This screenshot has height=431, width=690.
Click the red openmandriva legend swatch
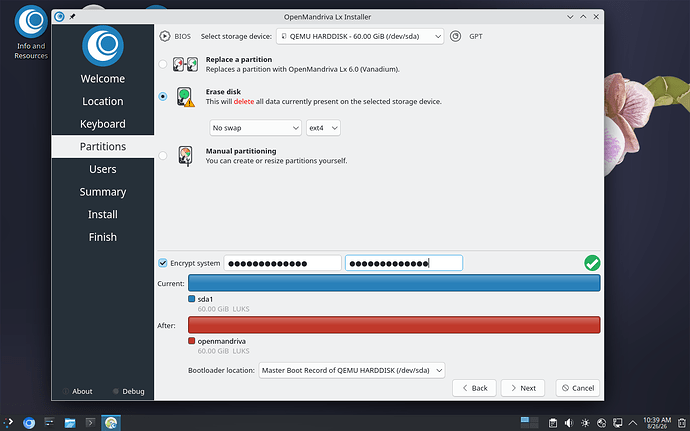coord(191,341)
